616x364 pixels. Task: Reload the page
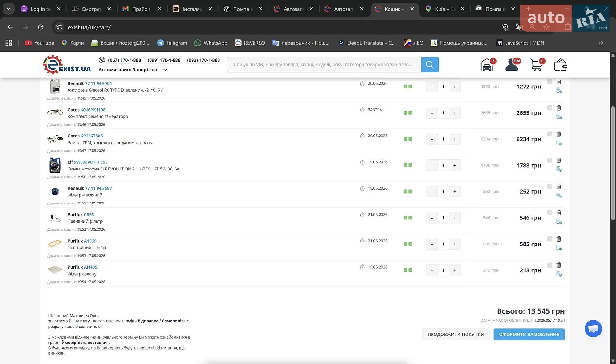(41, 27)
